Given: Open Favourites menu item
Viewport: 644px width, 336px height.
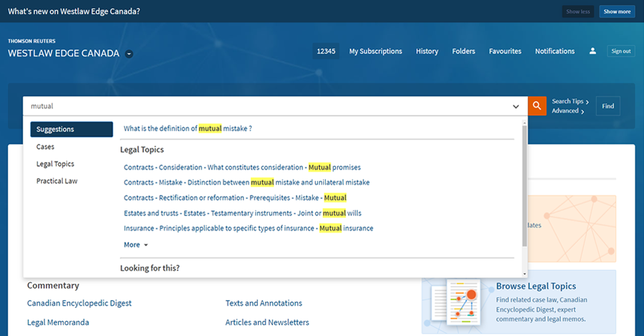Looking at the screenshot, I should click(505, 52).
